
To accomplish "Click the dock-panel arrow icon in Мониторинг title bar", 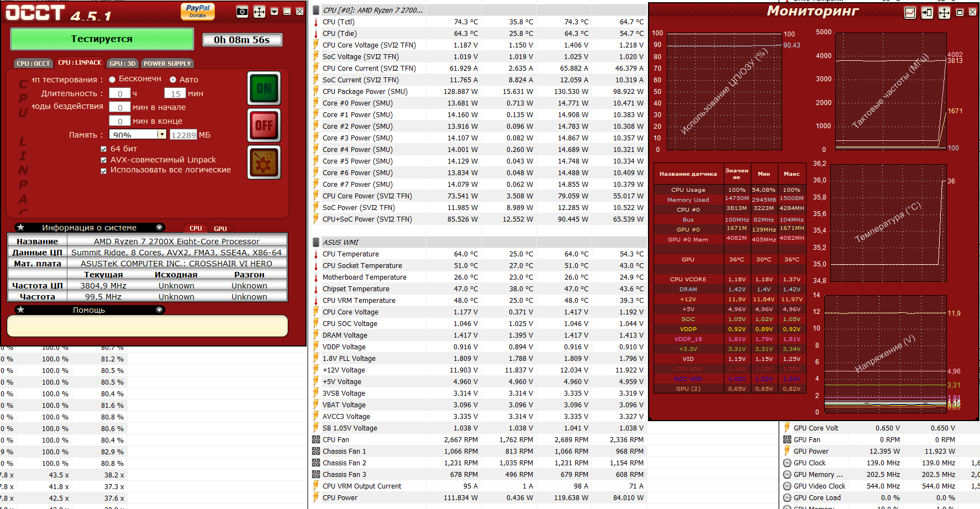I will (927, 13).
